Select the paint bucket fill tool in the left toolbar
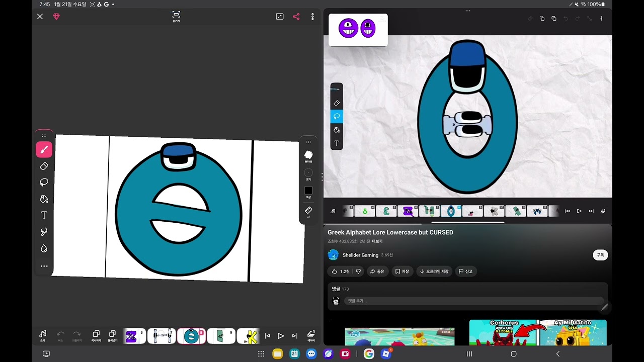Screen dimensions: 644x362 [44, 199]
